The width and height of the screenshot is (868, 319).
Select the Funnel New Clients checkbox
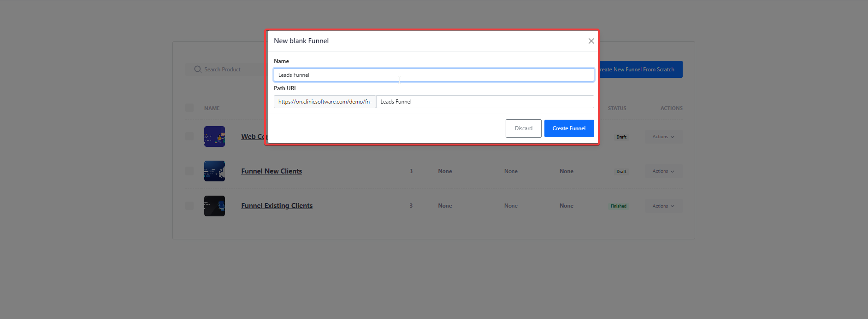[189, 171]
